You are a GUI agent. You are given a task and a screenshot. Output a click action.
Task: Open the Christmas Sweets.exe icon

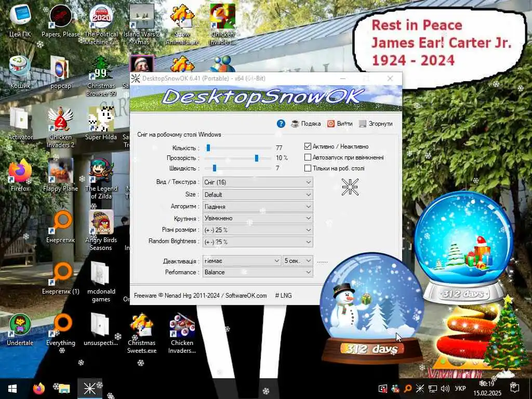(x=141, y=334)
